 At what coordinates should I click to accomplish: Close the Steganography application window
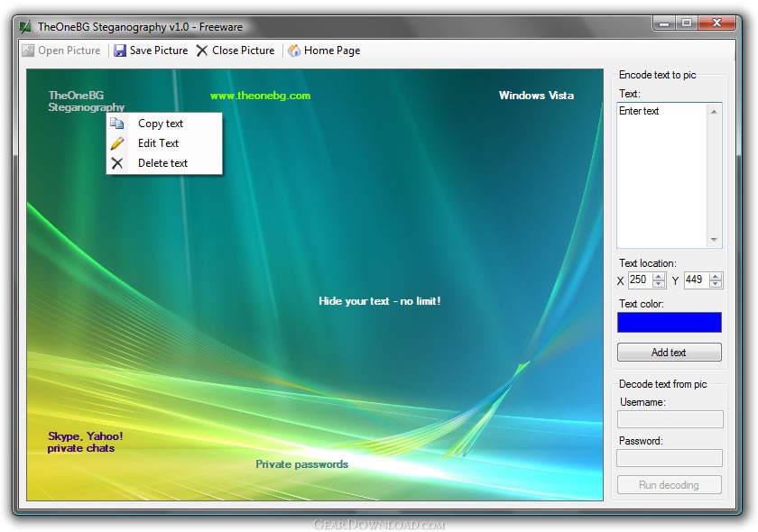[x=716, y=23]
